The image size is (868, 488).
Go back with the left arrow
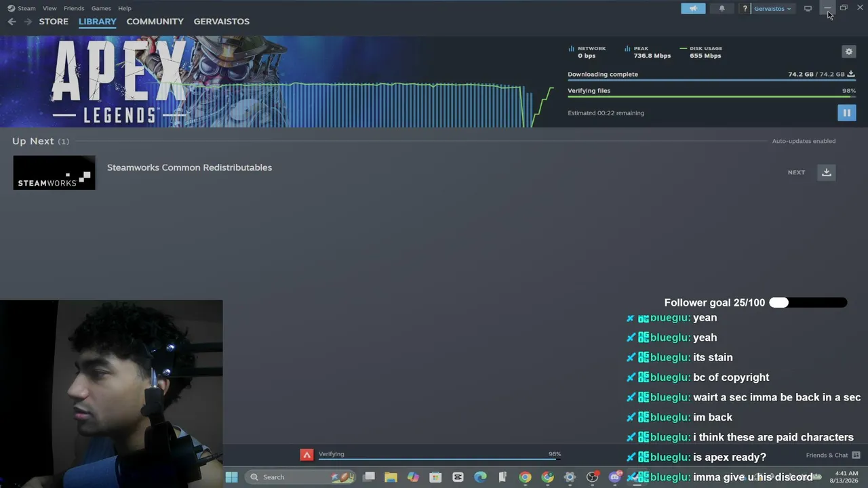point(12,22)
